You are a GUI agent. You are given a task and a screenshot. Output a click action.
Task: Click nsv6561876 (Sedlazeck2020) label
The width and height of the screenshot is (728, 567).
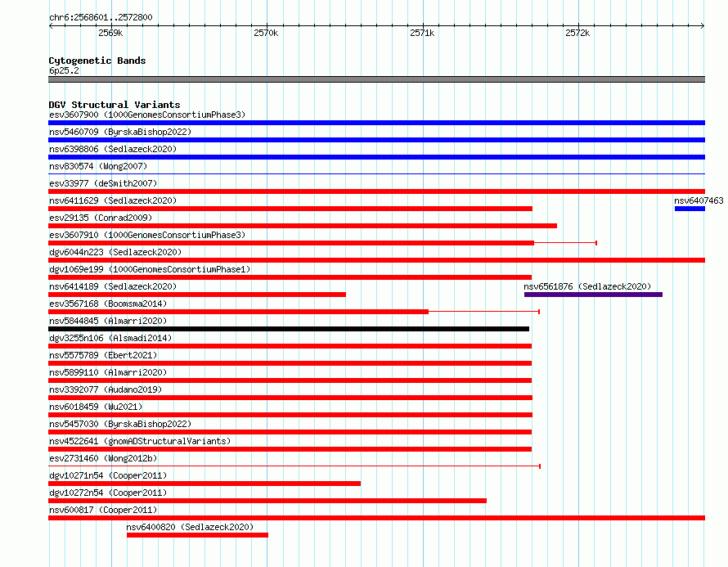[587, 286]
